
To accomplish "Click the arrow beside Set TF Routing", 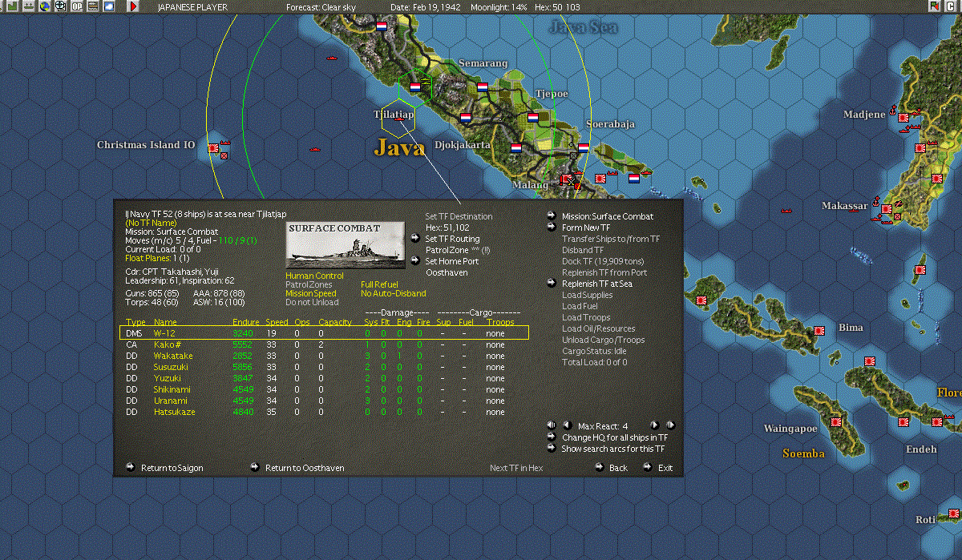I will tap(414, 238).
